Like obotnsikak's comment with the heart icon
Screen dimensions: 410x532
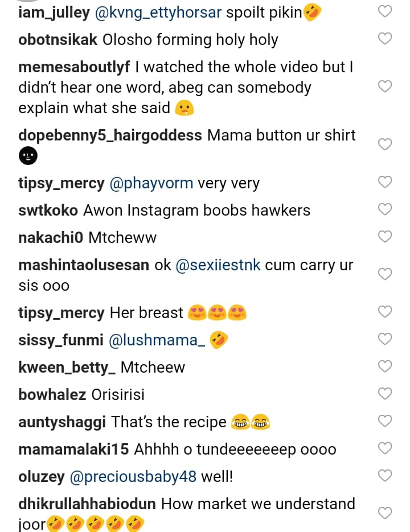click(386, 39)
